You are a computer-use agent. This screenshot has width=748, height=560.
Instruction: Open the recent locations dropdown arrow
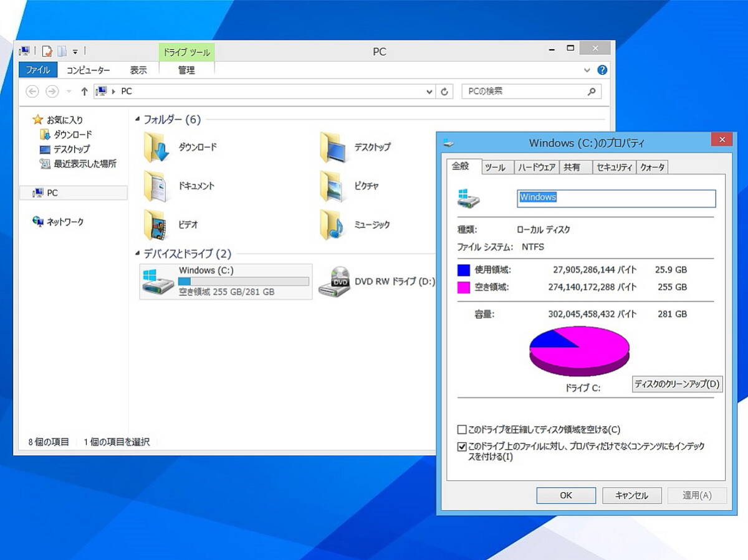(x=69, y=92)
